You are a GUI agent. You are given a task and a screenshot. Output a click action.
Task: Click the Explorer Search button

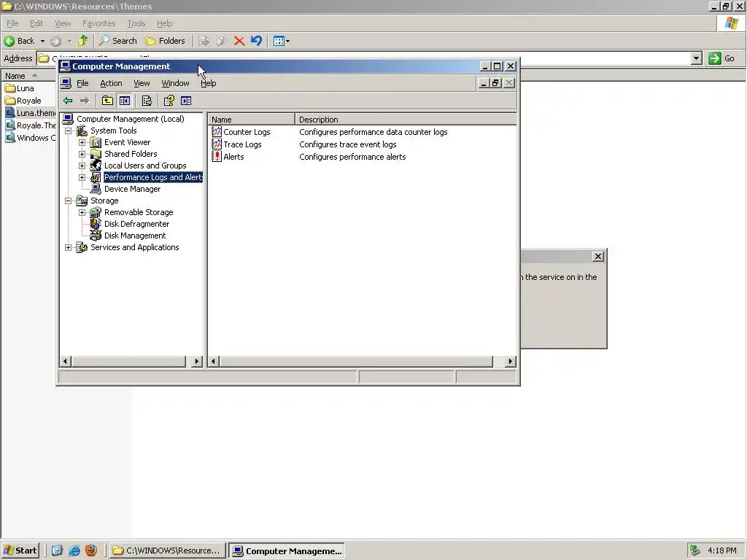pos(118,41)
